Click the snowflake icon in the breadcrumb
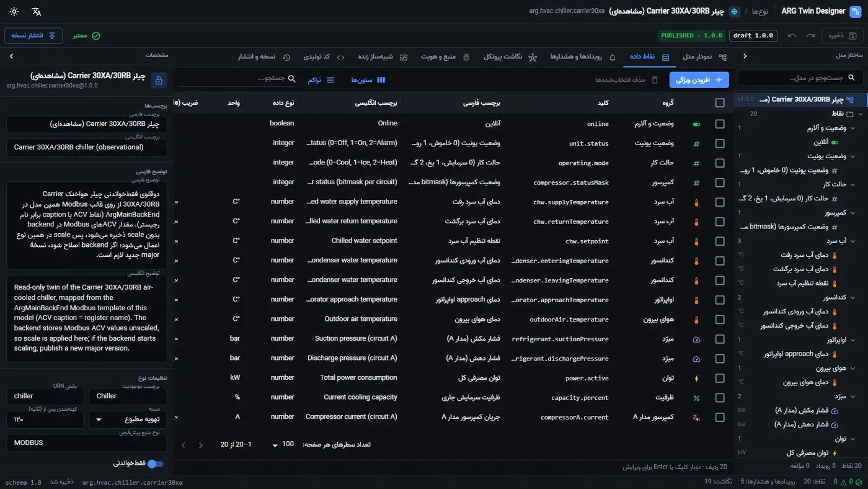868x489 pixels. coord(734,11)
